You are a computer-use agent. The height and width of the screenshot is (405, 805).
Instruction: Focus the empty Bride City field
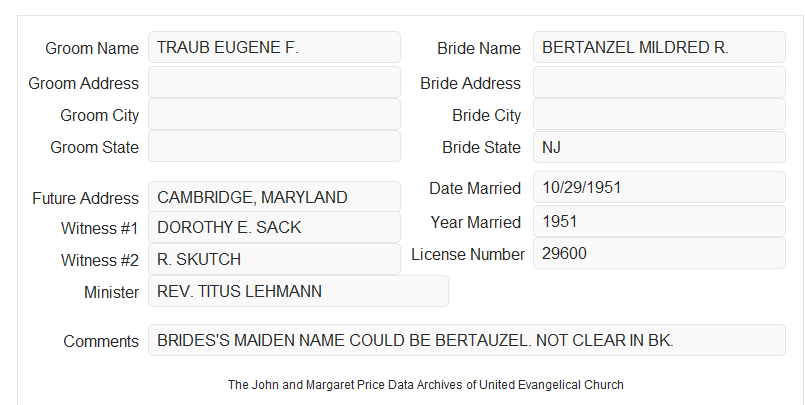(x=659, y=114)
